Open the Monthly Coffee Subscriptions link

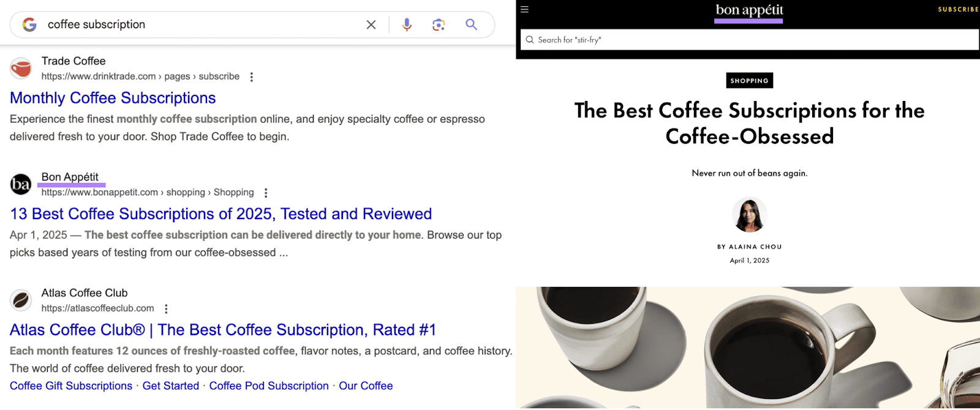pyautogui.click(x=113, y=98)
